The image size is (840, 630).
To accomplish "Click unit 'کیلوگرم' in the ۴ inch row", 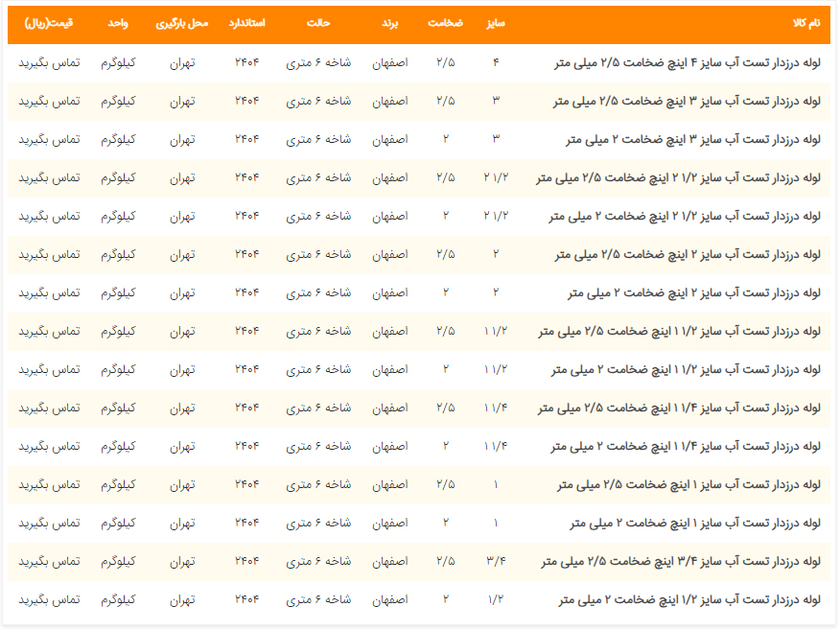I will point(118,63).
